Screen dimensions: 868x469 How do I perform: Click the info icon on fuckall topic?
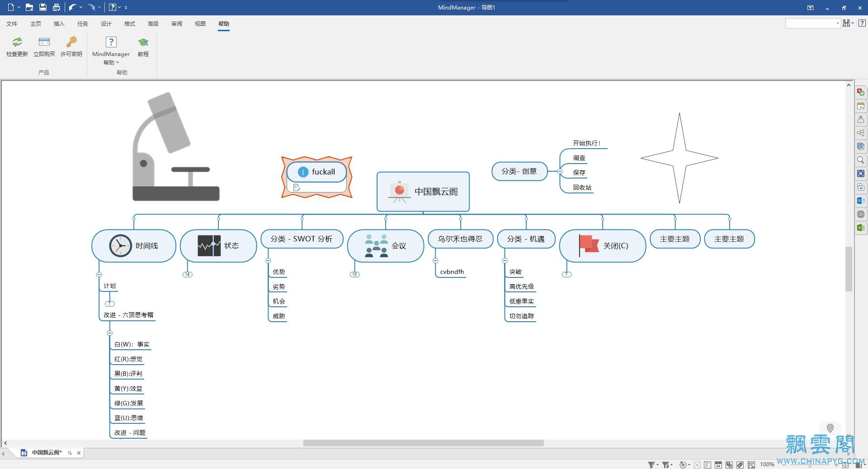[x=303, y=172]
